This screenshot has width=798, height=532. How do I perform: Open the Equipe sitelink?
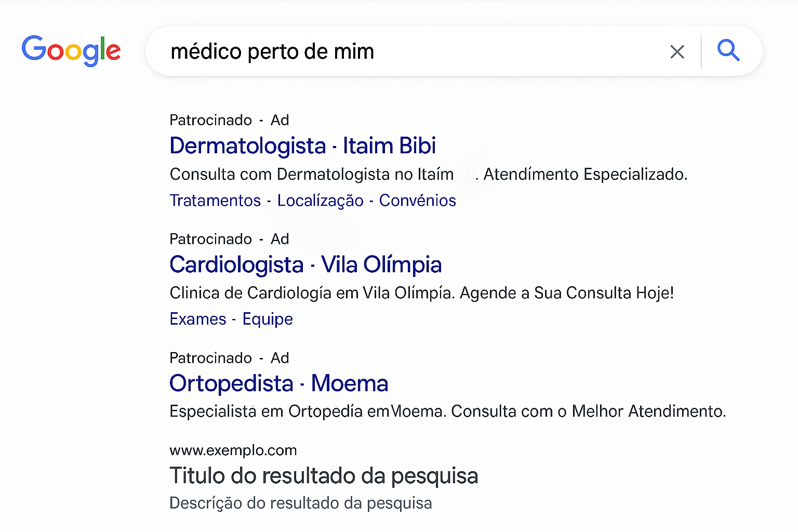(268, 319)
